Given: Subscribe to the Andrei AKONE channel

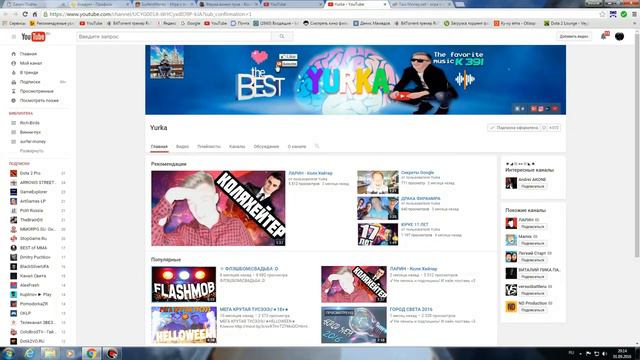Looking at the screenshot, I should pyautogui.click(x=532, y=187).
